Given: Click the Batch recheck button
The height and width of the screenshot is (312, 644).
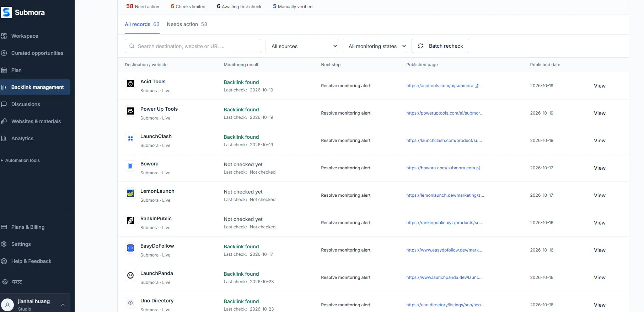Looking at the screenshot, I should [440, 46].
